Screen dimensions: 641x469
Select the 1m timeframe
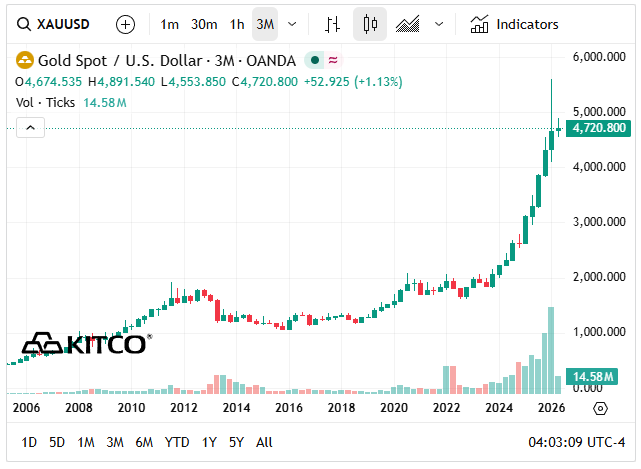(169, 25)
